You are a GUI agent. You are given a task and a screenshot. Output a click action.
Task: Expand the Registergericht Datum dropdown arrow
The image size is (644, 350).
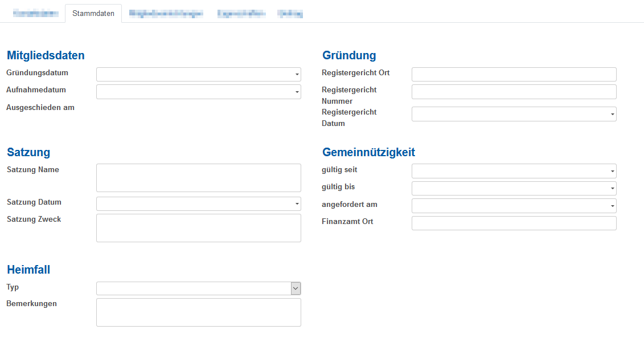coord(612,115)
